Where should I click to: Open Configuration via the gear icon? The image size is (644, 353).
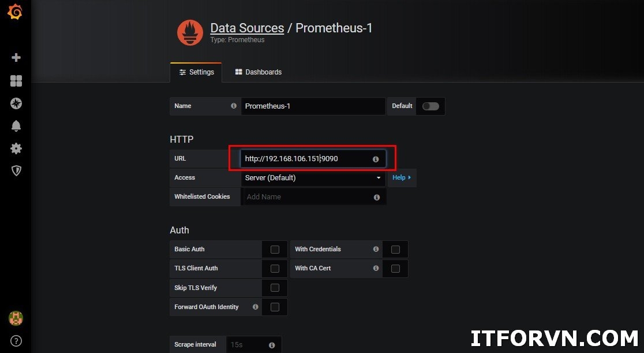pos(16,148)
